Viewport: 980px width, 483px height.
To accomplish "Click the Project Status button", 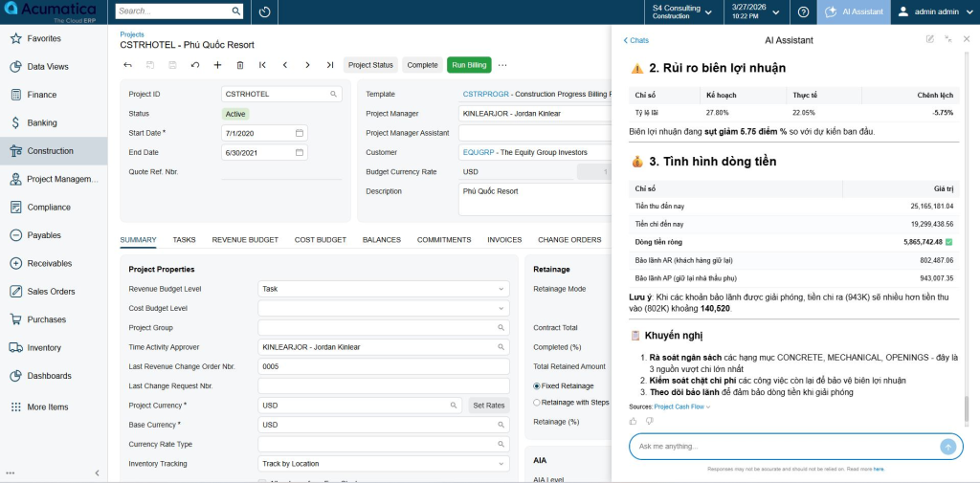I will 370,65.
